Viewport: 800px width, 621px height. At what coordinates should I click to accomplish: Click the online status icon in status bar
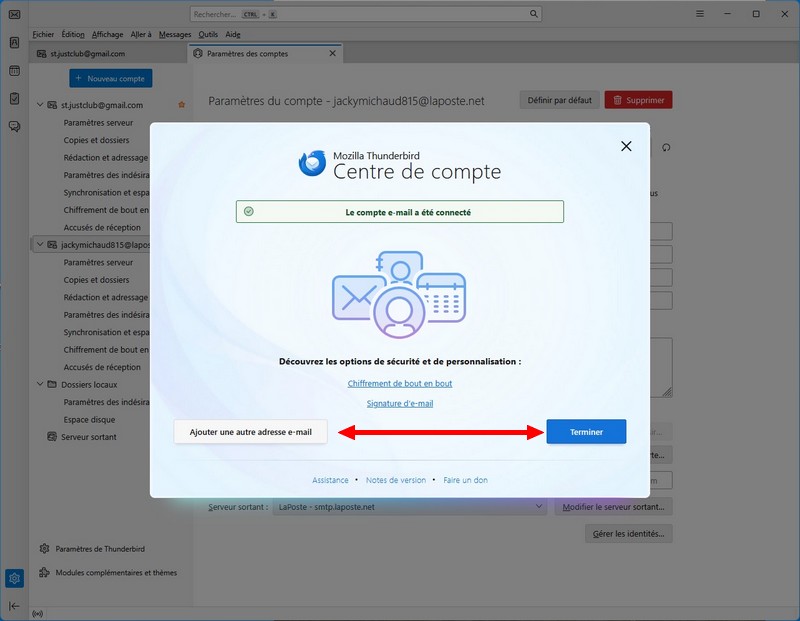point(38,613)
